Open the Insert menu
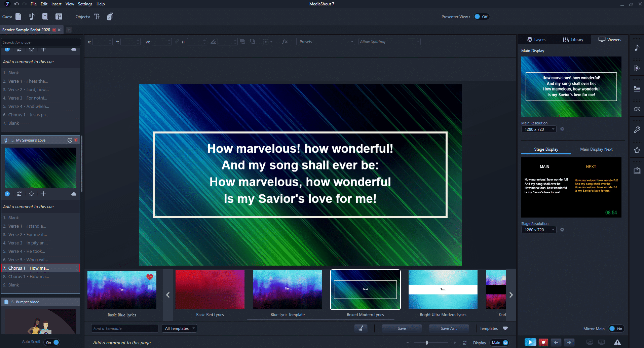 56,4
